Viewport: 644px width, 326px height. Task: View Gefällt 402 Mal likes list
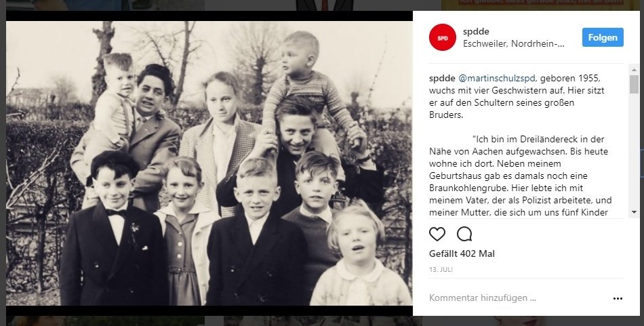462,253
